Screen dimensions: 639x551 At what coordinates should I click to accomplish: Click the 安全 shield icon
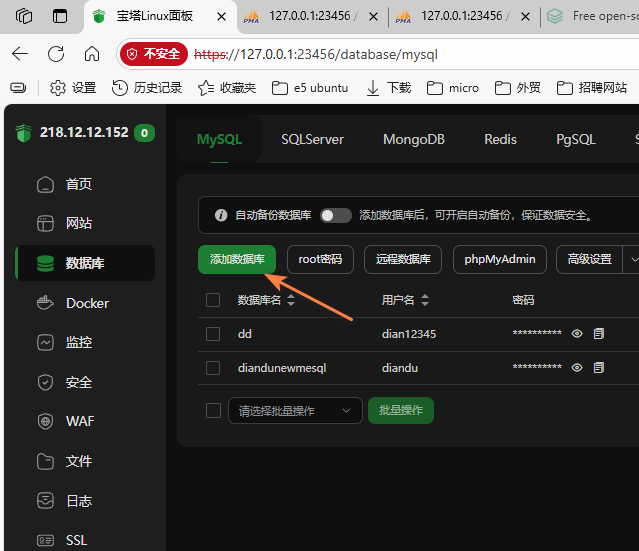pyautogui.click(x=45, y=382)
